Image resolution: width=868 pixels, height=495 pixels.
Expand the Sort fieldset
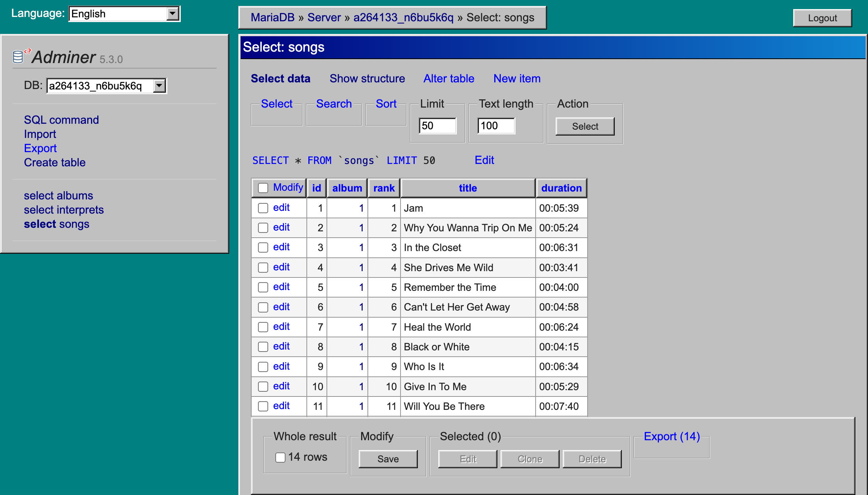(x=386, y=104)
